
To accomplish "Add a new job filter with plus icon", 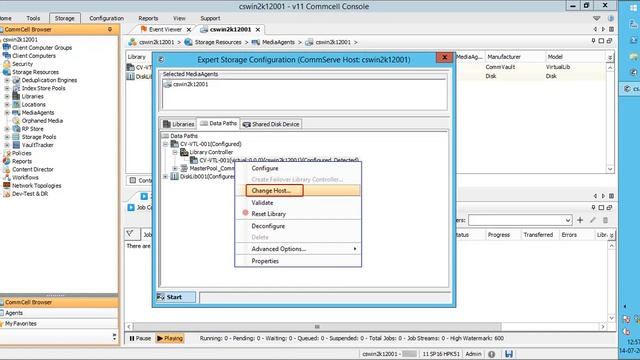I will [580, 220].
